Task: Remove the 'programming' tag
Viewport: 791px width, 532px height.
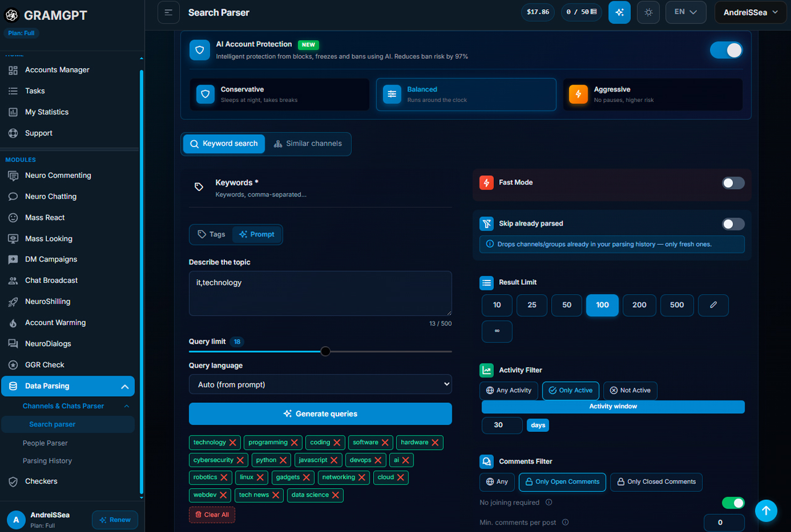Action: [295, 442]
